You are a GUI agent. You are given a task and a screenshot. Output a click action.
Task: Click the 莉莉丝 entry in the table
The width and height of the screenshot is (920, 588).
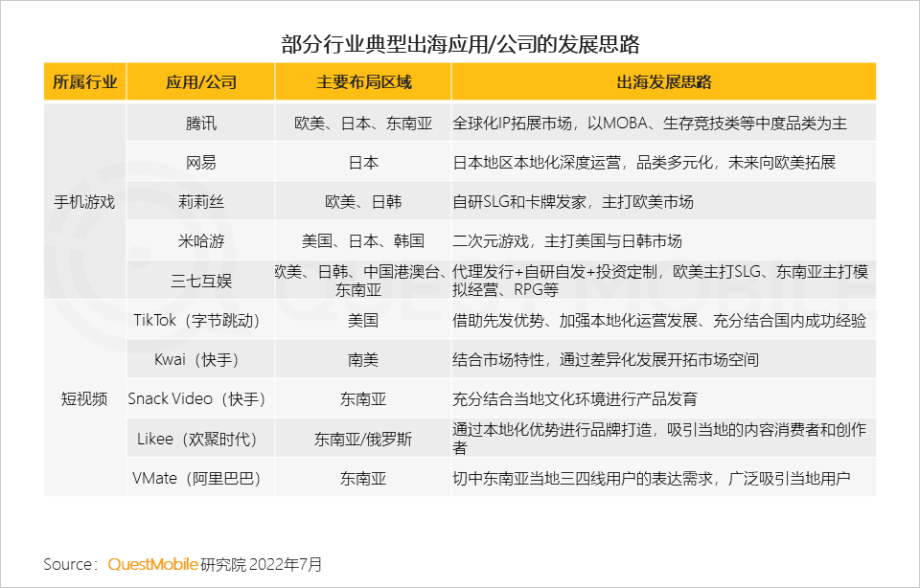tap(200, 201)
